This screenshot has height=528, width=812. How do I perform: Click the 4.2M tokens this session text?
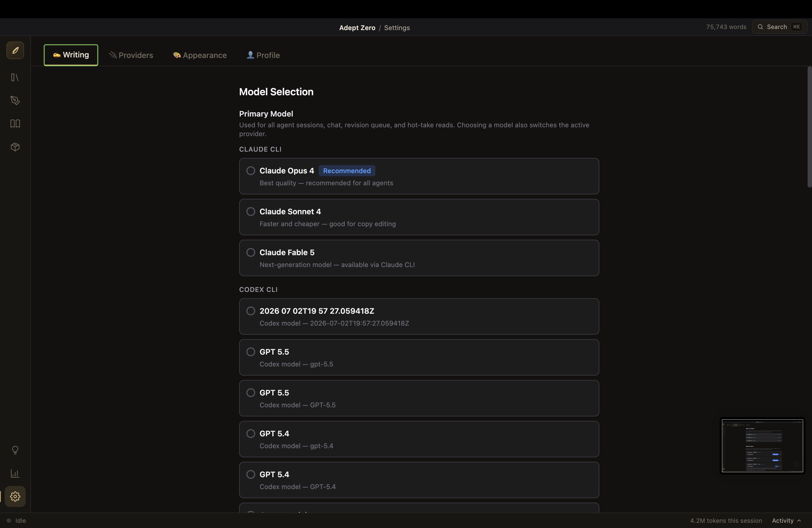pyautogui.click(x=726, y=521)
